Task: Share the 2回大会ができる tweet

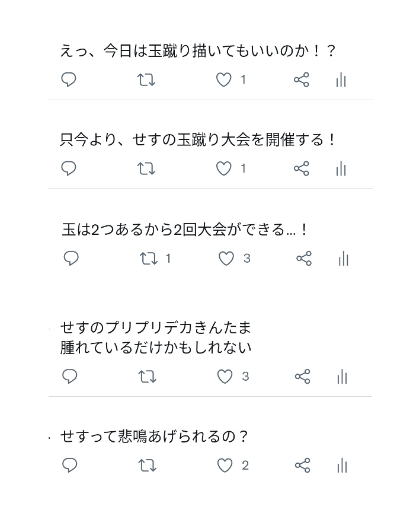Action: [304, 258]
